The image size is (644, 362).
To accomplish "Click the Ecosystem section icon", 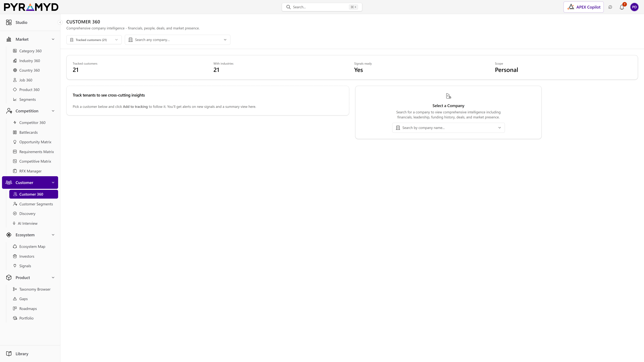I will click(9, 235).
